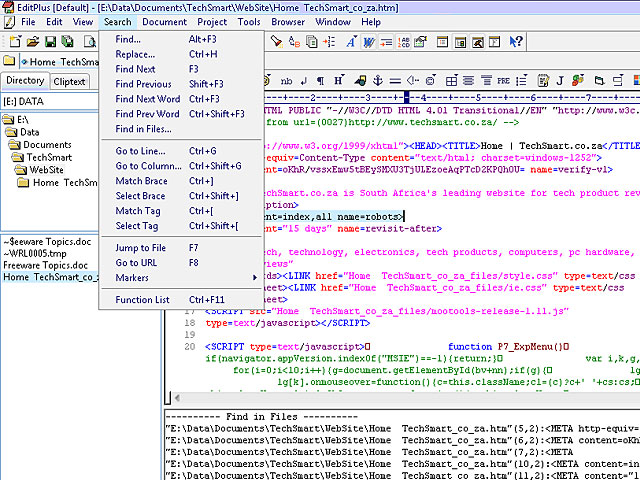The image size is (640, 480).
Task: Click the Open file folder icon
Action: (32, 41)
